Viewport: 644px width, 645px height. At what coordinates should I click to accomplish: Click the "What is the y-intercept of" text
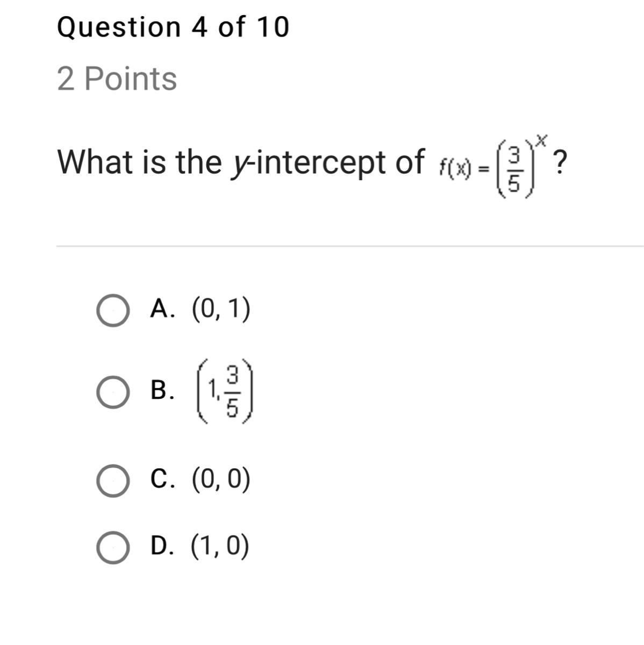click(x=240, y=162)
